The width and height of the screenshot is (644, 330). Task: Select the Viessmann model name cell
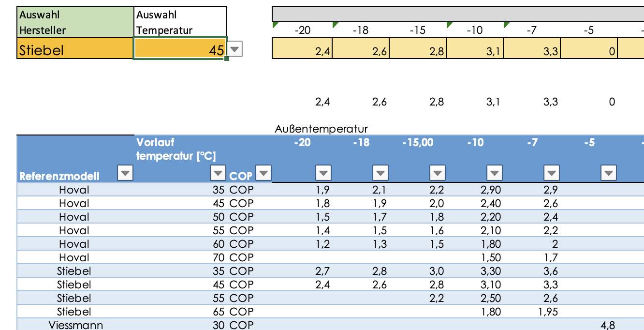click(x=75, y=325)
